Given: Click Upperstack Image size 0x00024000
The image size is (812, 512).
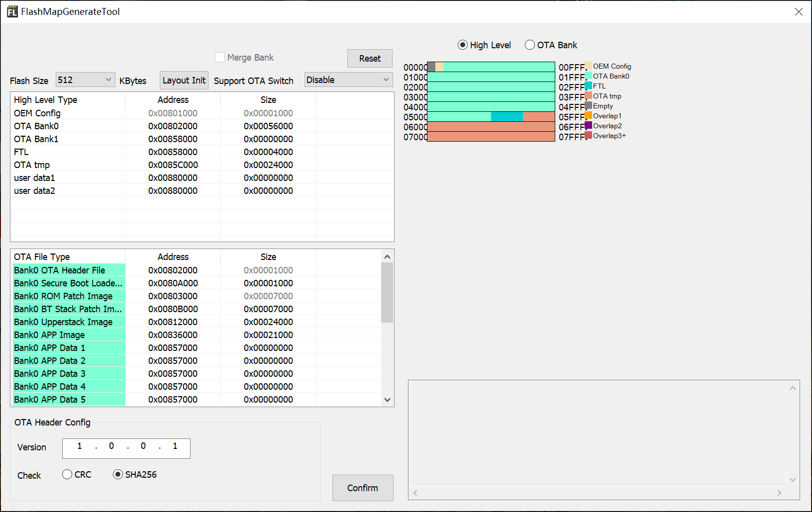Looking at the screenshot, I should point(268,322).
